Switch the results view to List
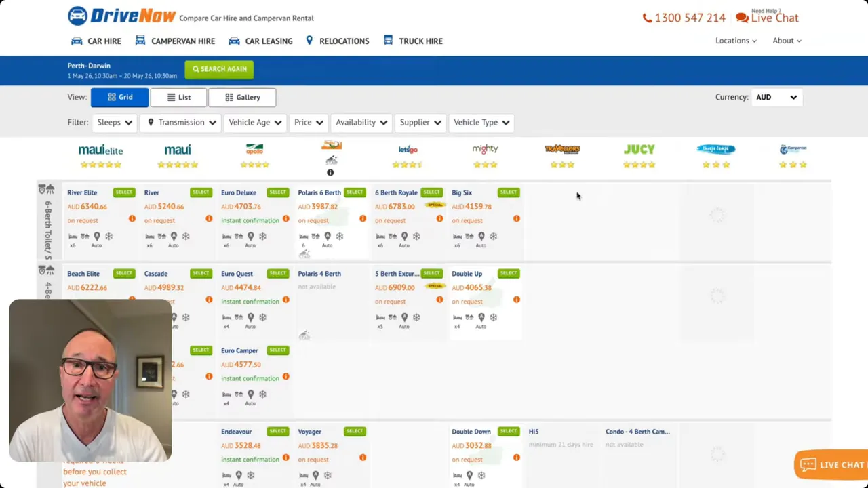This screenshot has height=488, width=868. [178, 97]
